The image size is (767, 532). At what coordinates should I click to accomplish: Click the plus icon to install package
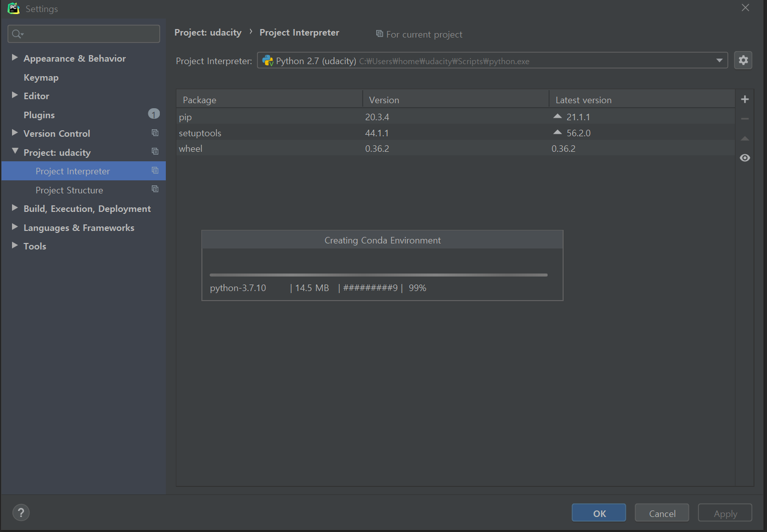(x=745, y=99)
